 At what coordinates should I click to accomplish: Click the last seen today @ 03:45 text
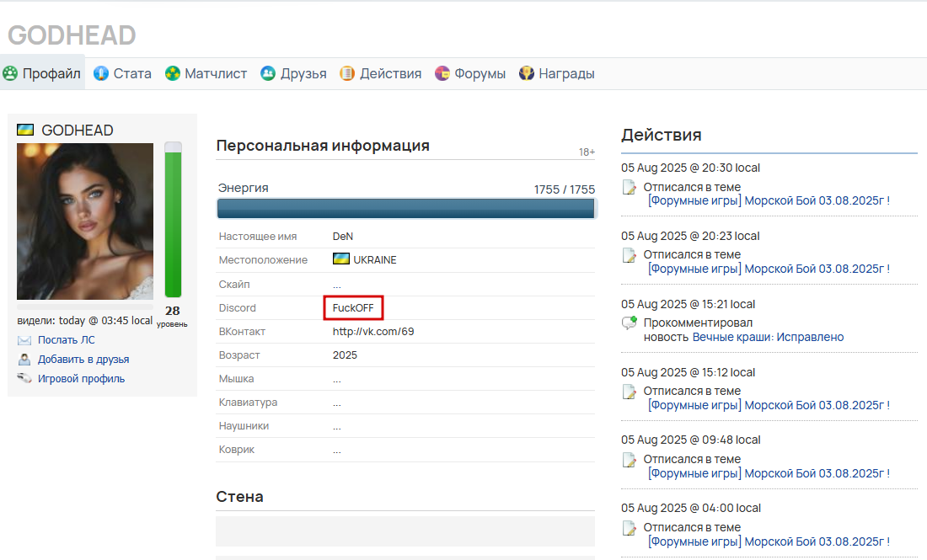[84, 320]
